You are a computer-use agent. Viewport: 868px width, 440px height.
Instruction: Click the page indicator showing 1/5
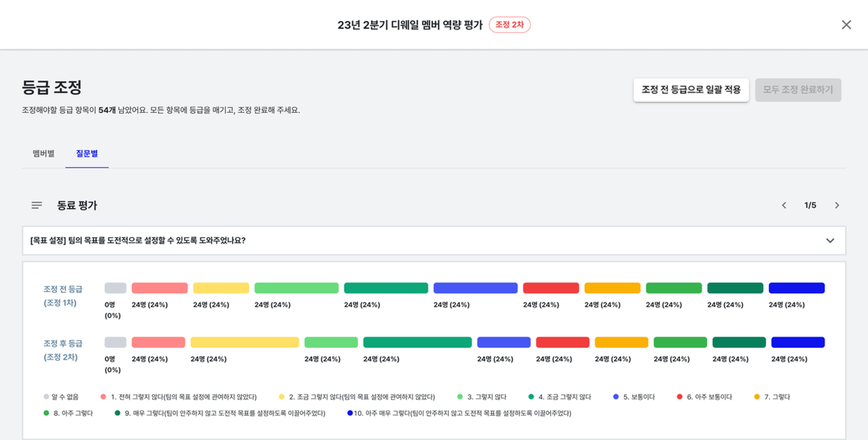[x=810, y=205]
